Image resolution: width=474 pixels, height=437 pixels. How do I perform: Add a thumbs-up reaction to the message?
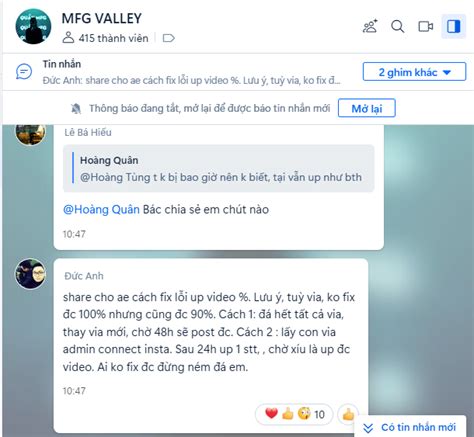[348, 414]
